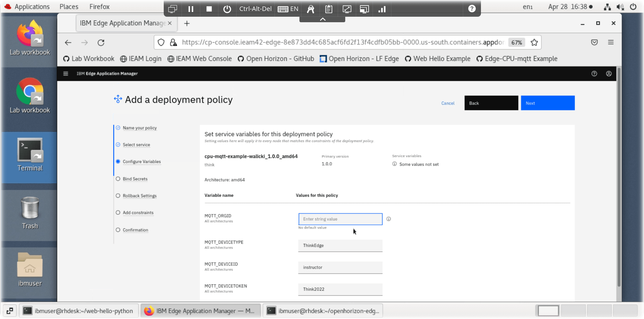Viewport: 644px width, 319px height.
Task: Jump to the Add constraints step
Action: (138, 213)
